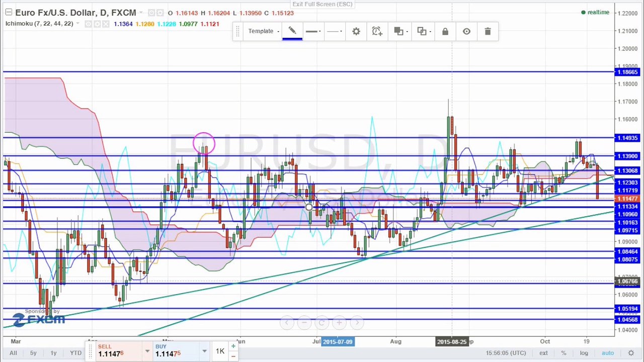This screenshot has width=644, height=362.
Task: Open the Euro Fx/U.S. Dollar symbol dropdown arrow
Action: point(141,13)
